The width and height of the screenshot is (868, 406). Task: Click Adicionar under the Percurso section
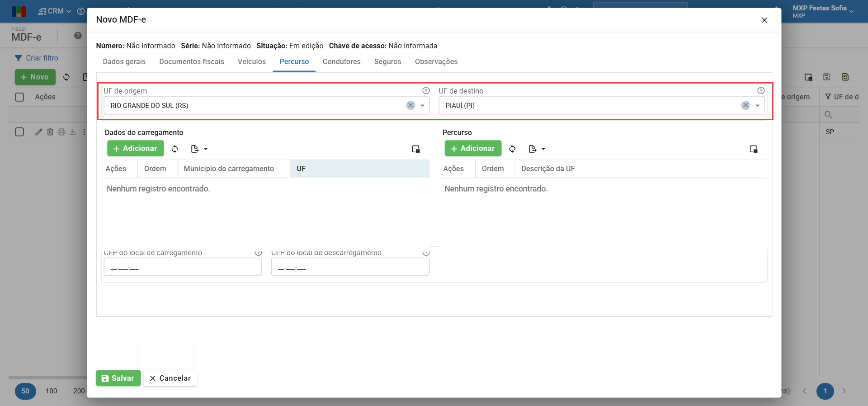[473, 149]
